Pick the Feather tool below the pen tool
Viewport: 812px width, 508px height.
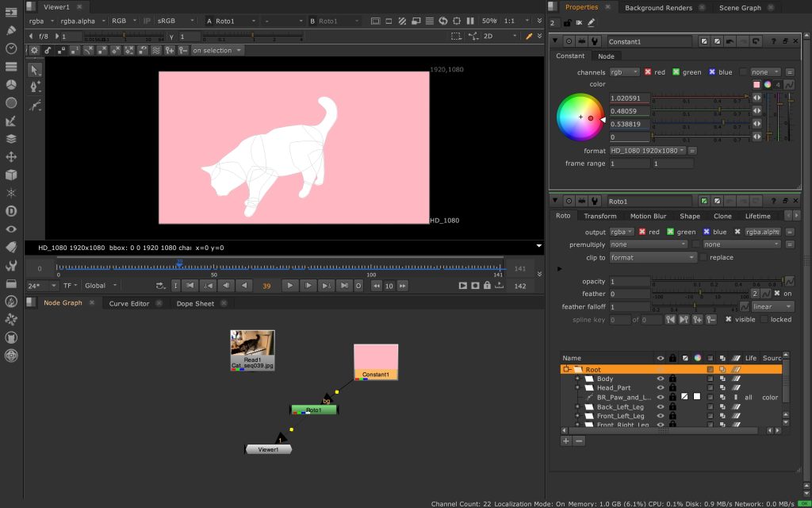tap(35, 106)
